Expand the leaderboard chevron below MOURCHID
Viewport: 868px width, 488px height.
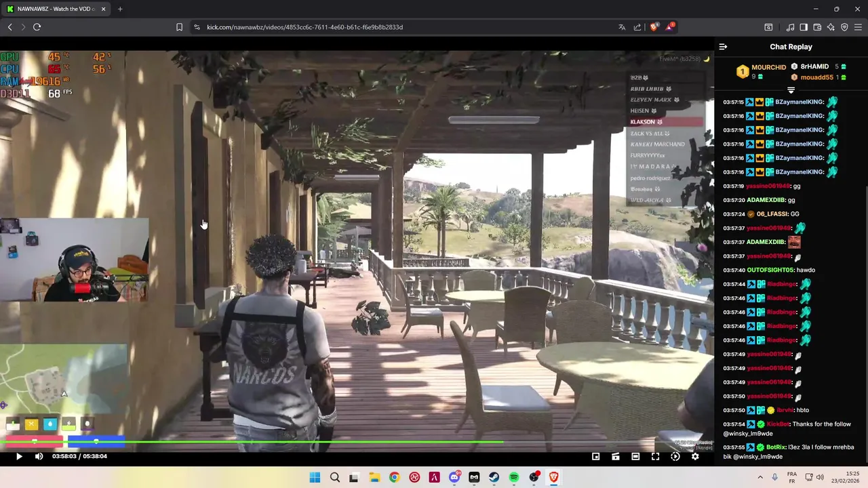coord(791,90)
